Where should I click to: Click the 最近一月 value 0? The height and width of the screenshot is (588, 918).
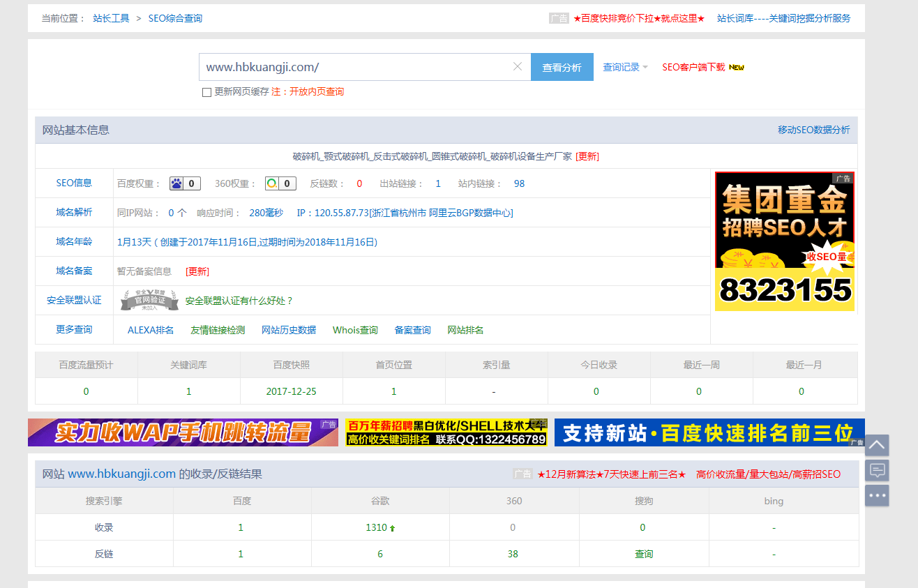pos(802,391)
